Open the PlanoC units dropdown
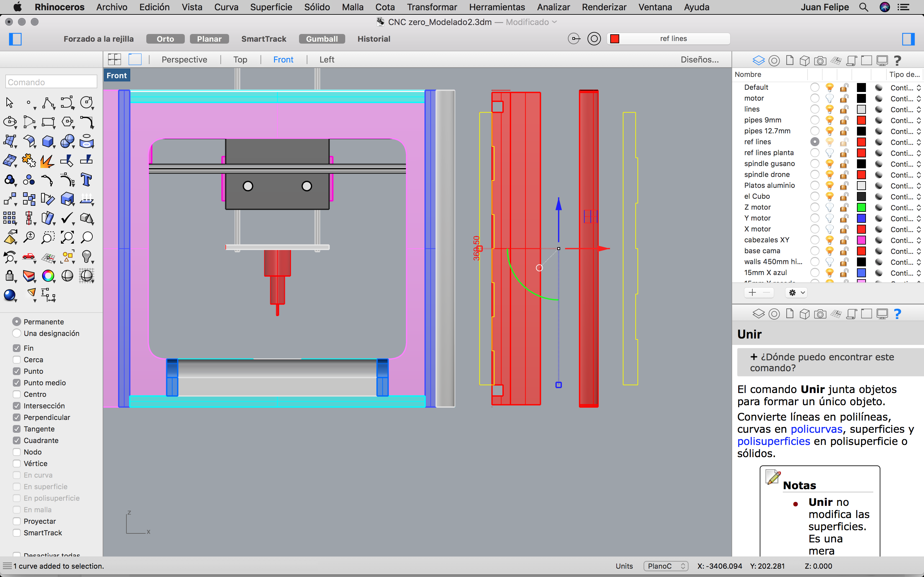Screen dimensions: 924x577 click(x=665, y=566)
